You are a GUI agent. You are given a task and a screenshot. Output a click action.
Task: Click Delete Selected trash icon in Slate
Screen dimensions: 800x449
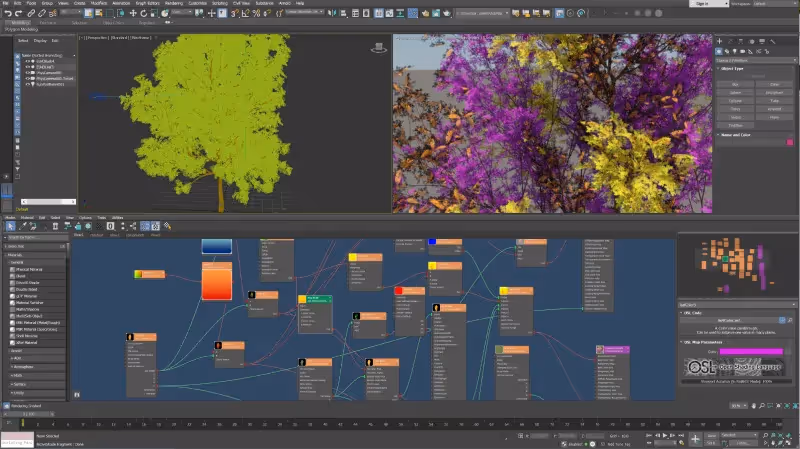point(55,226)
